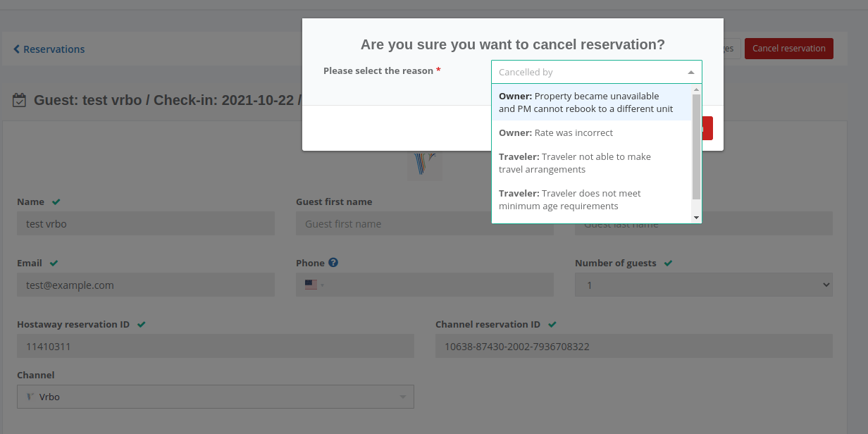The width and height of the screenshot is (868, 434).
Task: Click the green checkmark beside Hostaway reservation ID
Action: tap(142, 324)
